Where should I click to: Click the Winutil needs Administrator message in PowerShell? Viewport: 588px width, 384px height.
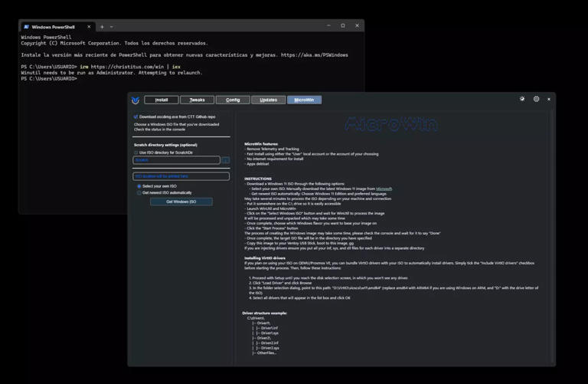point(111,73)
